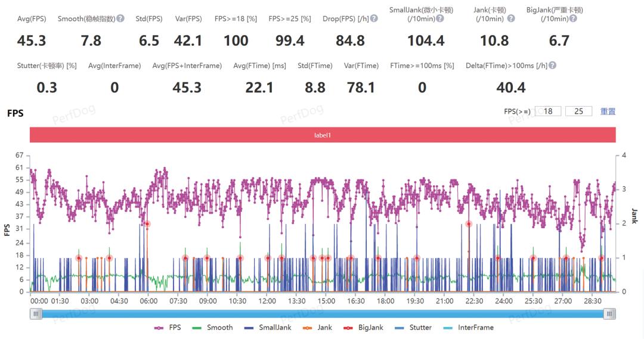The height and width of the screenshot is (339, 644).
Task: Click the BigJank marker near 22:30
Action: click(469, 224)
